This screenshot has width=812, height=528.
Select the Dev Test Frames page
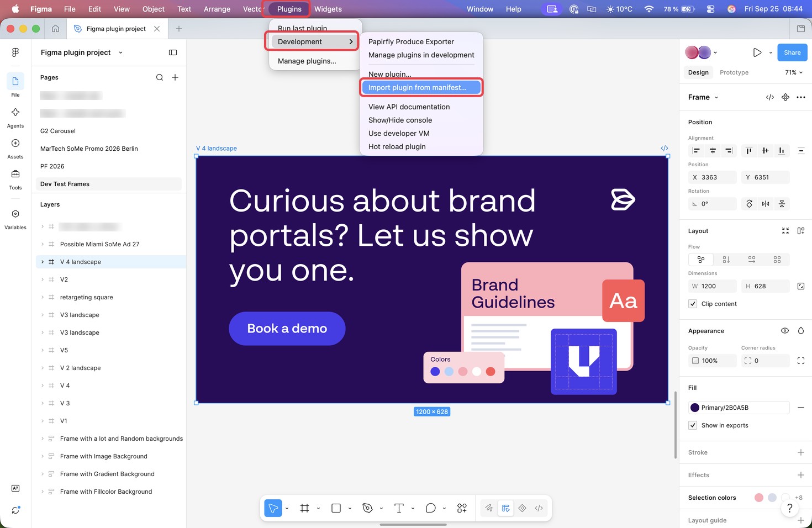coord(109,184)
